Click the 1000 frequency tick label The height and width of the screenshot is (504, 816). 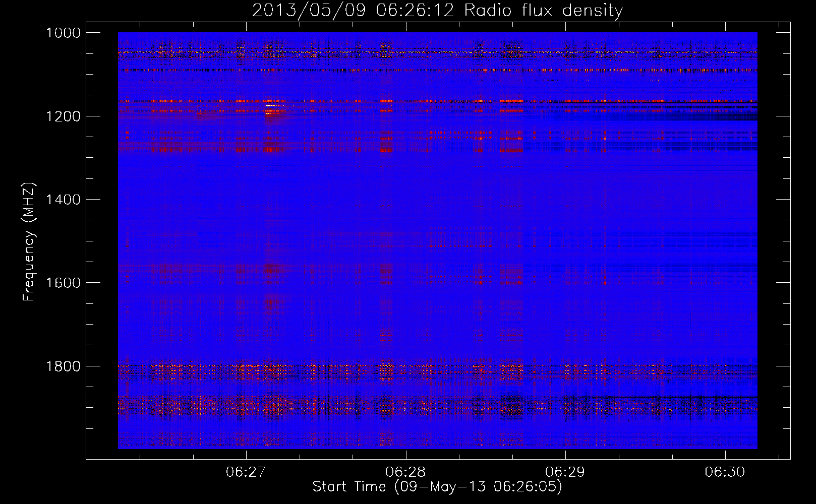[x=63, y=33]
